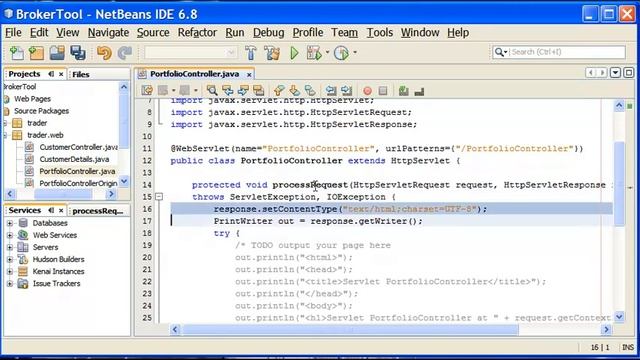
Task: Click the editor horizontal scrollbar
Action: click(350, 329)
